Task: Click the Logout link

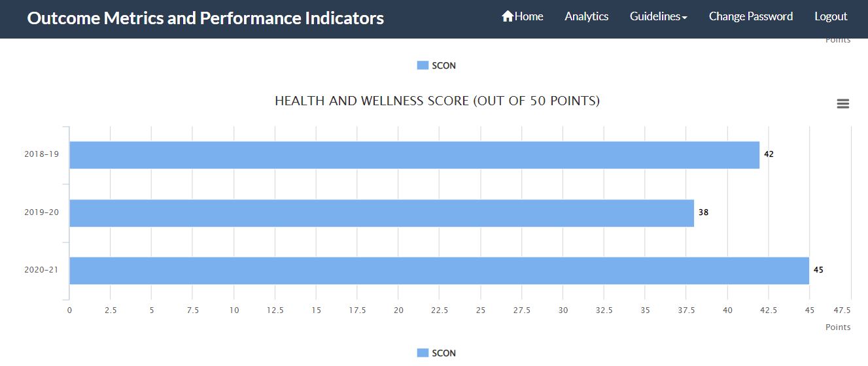Action: (831, 16)
